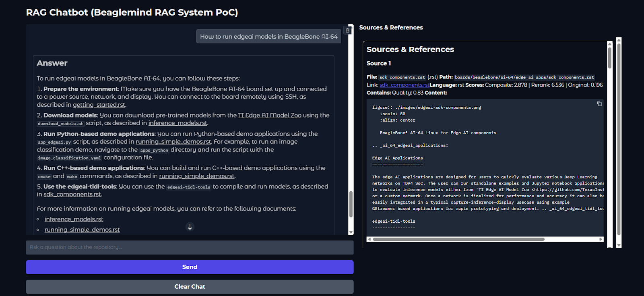This screenshot has height=296, width=644.
Task: Click the small 'Sources & References' label above the panel
Action: [x=391, y=27]
